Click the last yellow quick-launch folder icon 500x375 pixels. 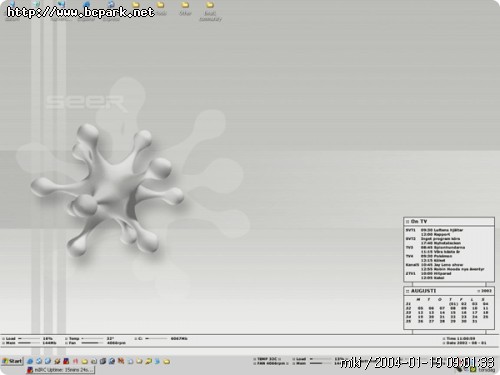(167, 361)
